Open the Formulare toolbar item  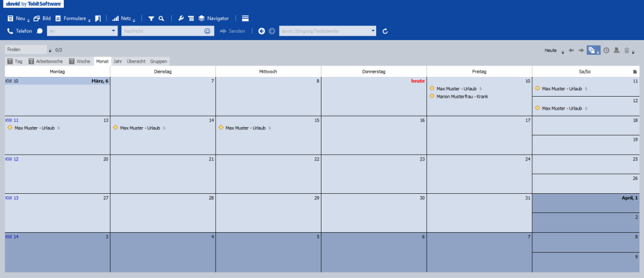point(71,19)
